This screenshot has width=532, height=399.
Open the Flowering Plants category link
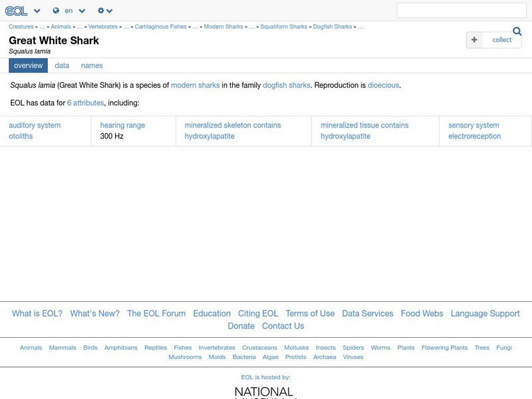click(x=444, y=347)
